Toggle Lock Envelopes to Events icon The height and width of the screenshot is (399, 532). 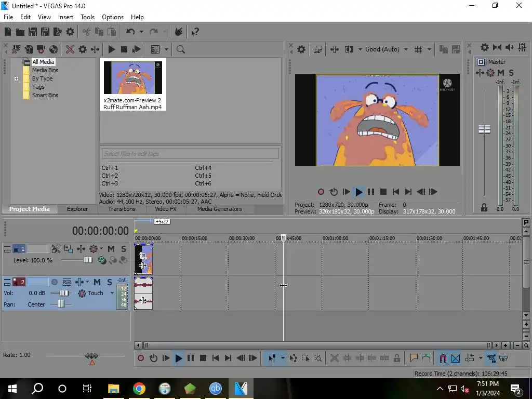491,358
